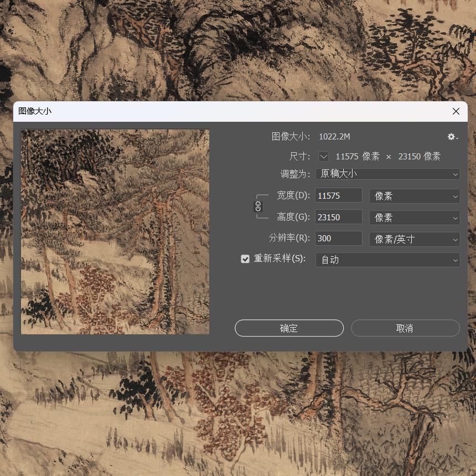Click the 11575 像素 dimension text
This screenshot has width=476, height=476.
coord(358,157)
